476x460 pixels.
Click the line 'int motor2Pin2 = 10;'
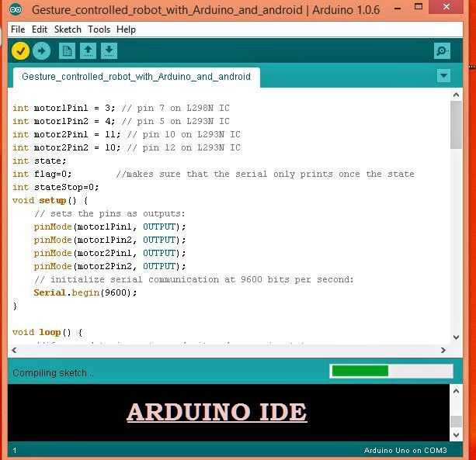pyautogui.click(x=127, y=147)
